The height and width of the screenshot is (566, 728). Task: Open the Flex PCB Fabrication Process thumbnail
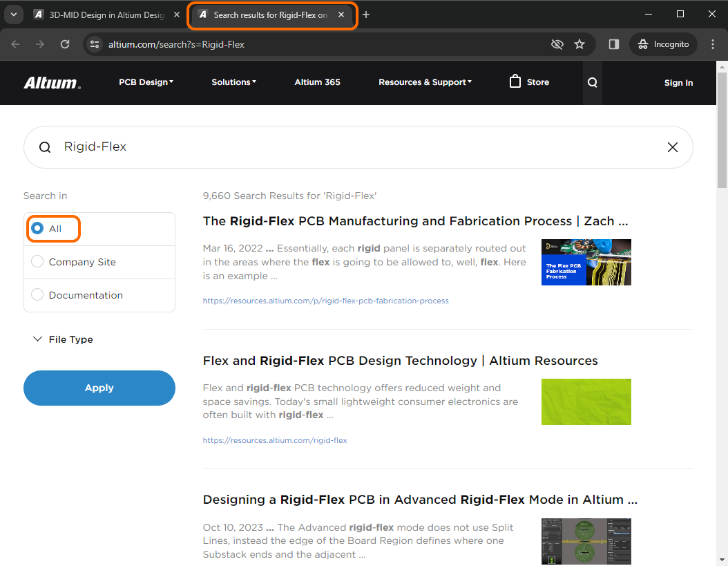[586, 262]
